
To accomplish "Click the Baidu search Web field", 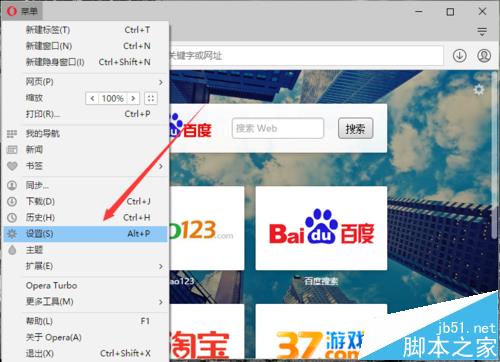I will [278, 128].
